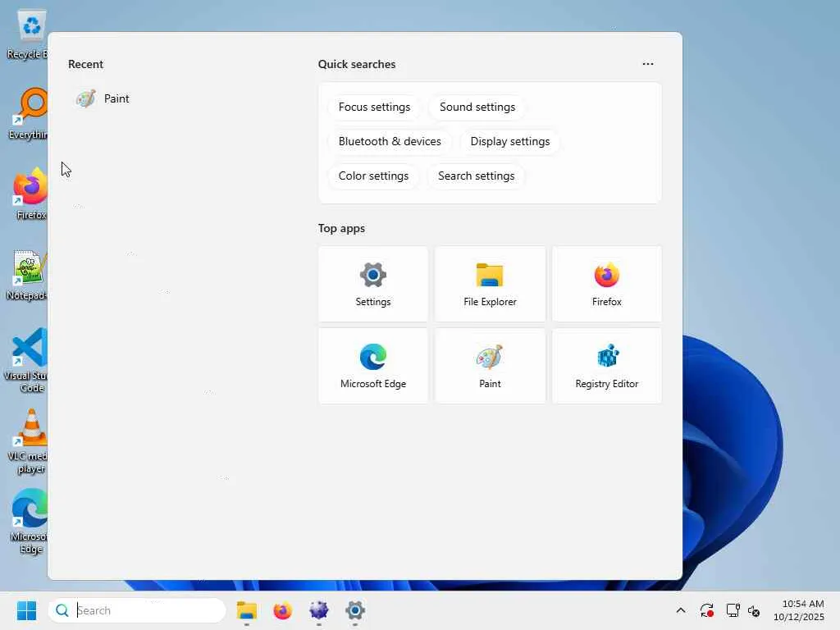Open the Quick searches more options menu
The image size is (840, 630).
click(x=648, y=64)
